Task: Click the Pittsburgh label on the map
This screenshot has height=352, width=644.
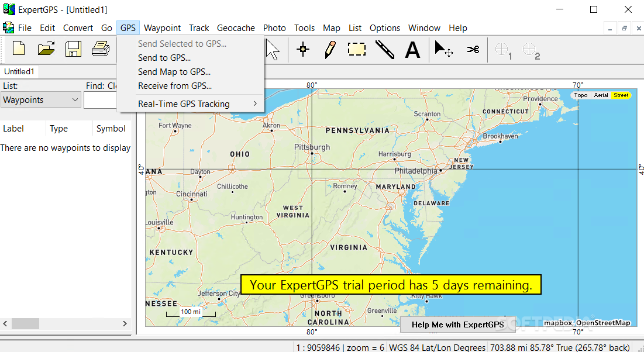Action: tap(312, 147)
